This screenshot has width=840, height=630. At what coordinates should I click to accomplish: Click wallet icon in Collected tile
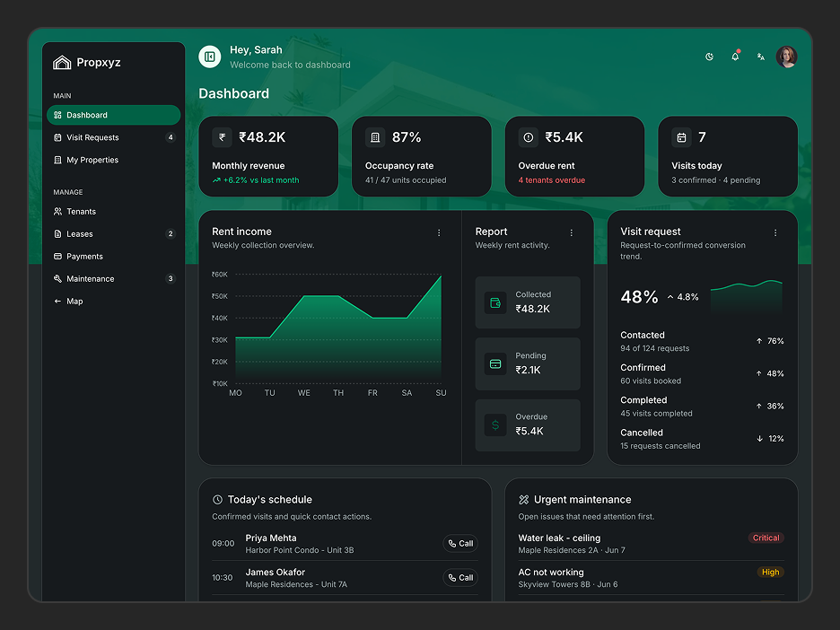click(495, 302)
